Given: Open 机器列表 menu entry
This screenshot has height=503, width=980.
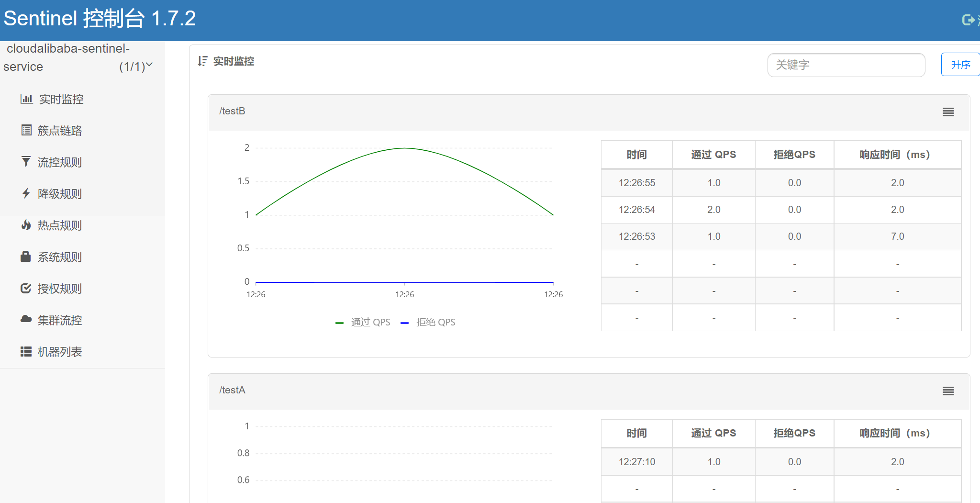Looking at the screenshot, I should [x=60, y=352].
